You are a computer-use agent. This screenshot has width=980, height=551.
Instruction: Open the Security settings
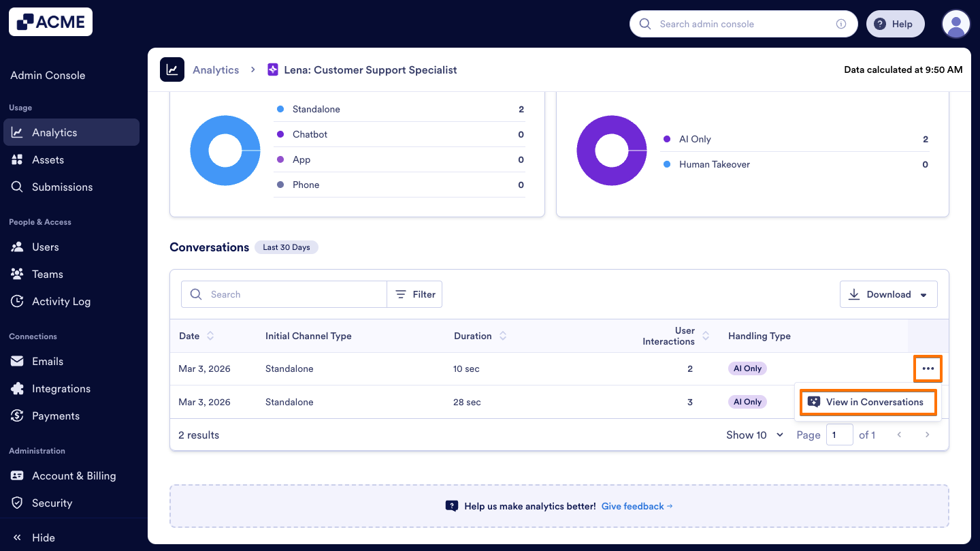click(x=51, y=503)
